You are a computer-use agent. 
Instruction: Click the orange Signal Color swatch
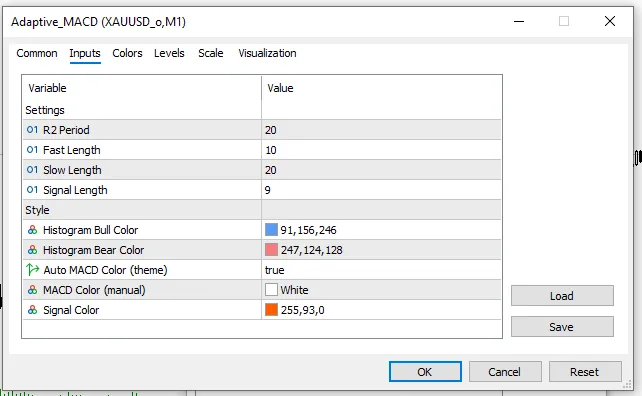coord(271,310)
